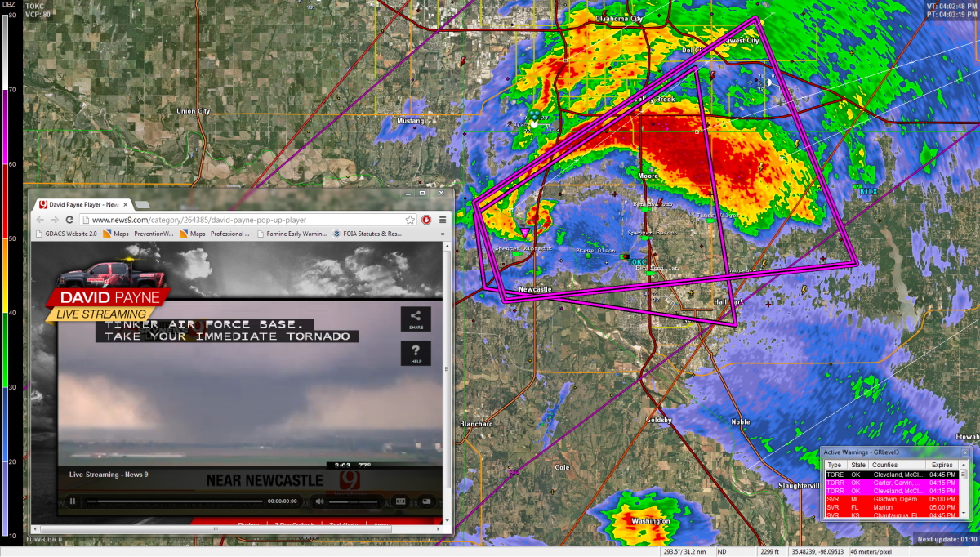Screen dimensions: 980x557
Task: Click the Text Alerts link
Action: point(344,523)
